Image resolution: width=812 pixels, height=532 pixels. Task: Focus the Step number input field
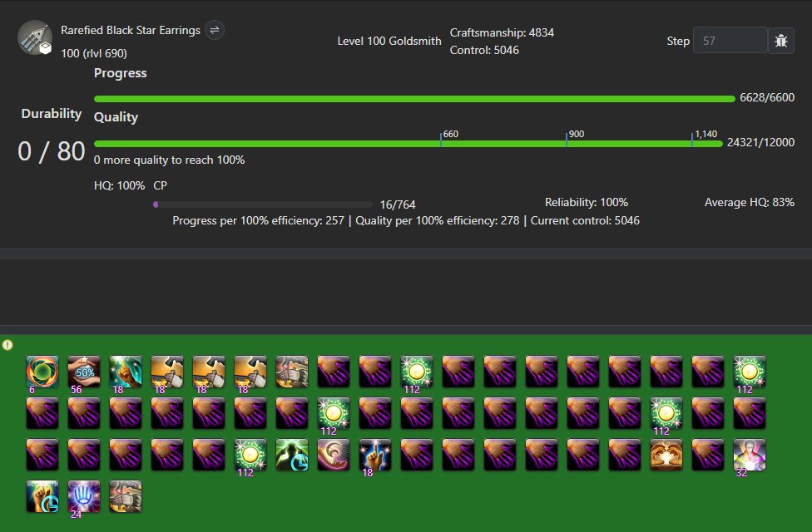[730, 41]
